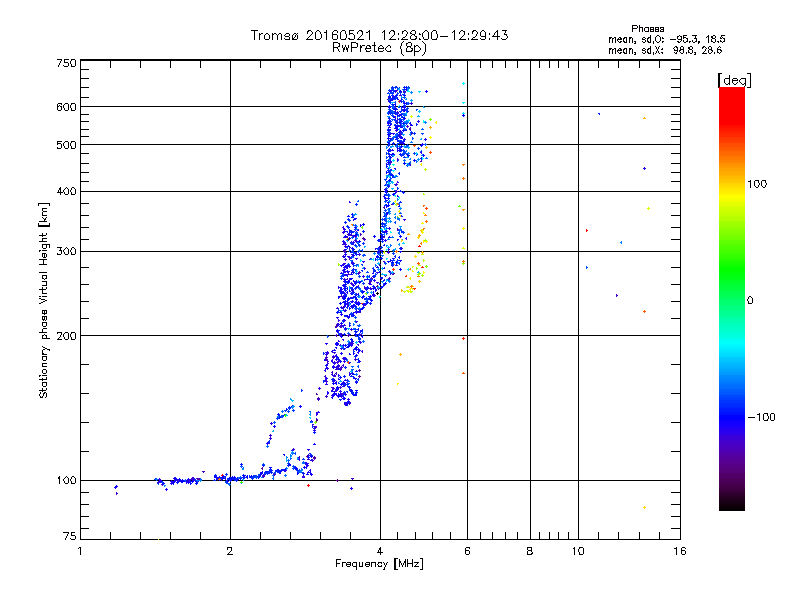Click the y-axis tick label '600'
The width and height of the screenshot is (800, 600).
coord(66,107)
